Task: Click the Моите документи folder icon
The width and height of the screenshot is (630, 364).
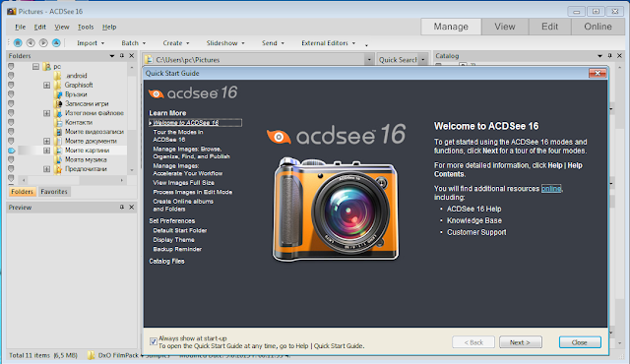Action: click(x=58, y=141)
